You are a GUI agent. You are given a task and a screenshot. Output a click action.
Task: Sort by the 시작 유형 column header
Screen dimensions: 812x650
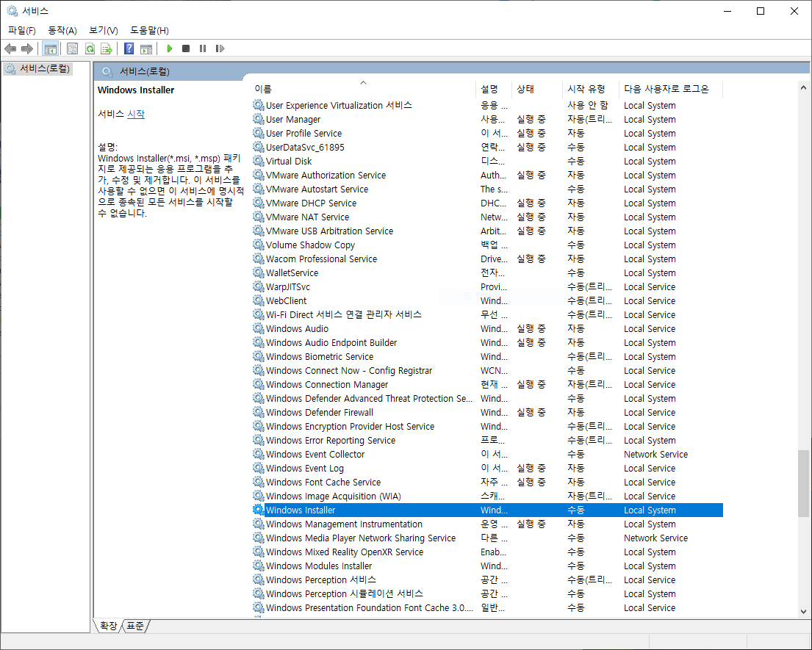point(590,89)
